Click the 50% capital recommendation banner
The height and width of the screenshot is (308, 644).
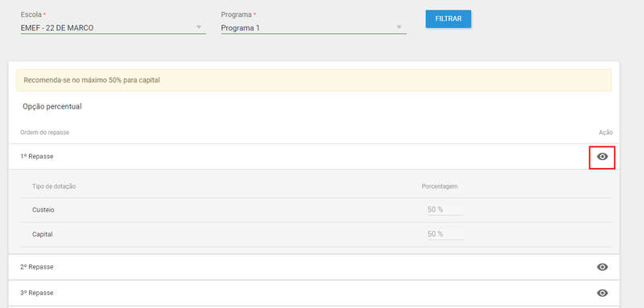coord(314,80)
